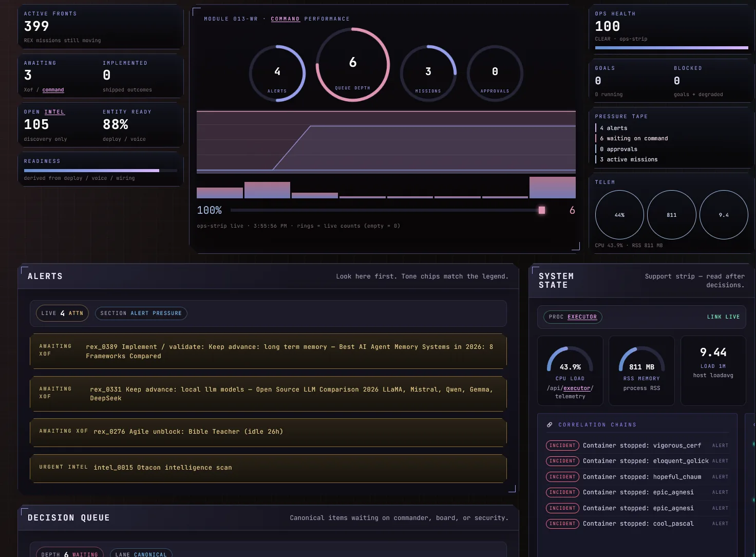Open incident 'Container stopped: vigorous_cerf'
Screen dimensions: 756x557
click(x=637, y=445)
